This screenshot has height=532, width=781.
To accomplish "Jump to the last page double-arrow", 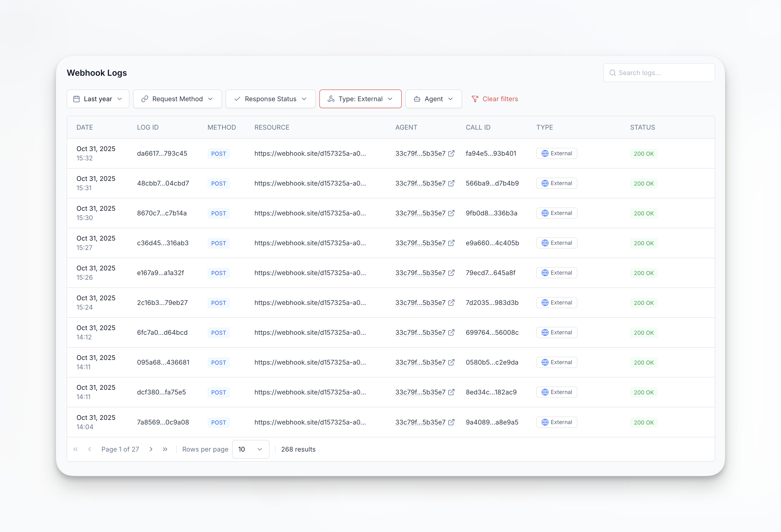I will pyautogui.click(x=165, y=449).
